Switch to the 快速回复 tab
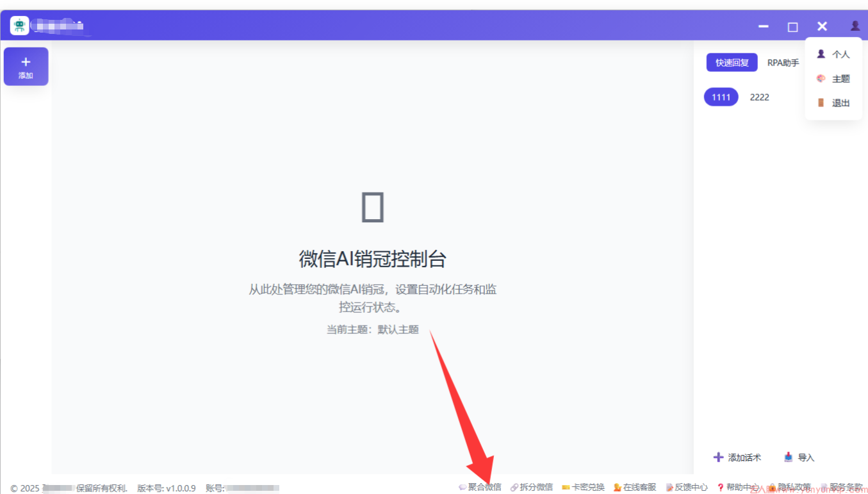This screenshot has width=868, height=494. tap(732, 63)
